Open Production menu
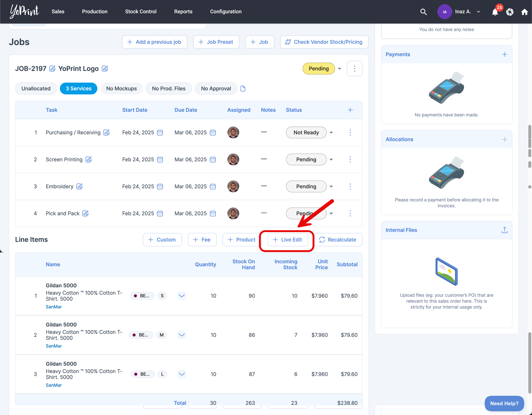532x415 pixels. pyautogui.click(x=95, y=12)
